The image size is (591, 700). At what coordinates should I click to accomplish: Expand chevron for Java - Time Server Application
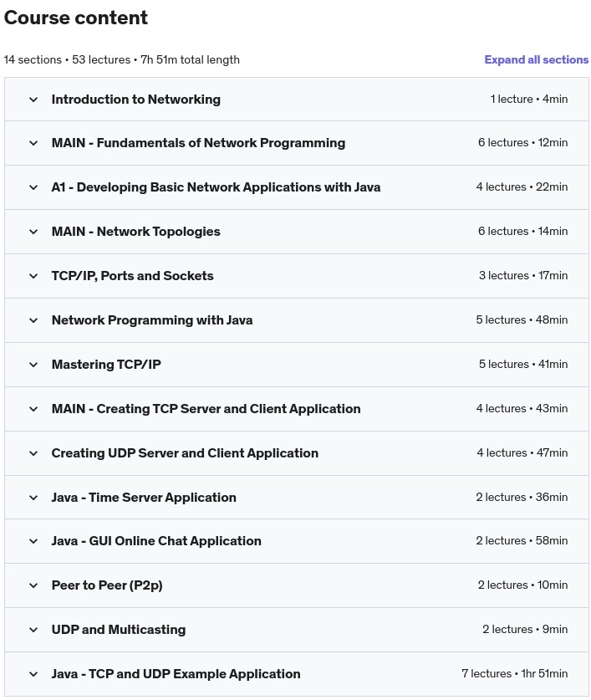point(33,498)
